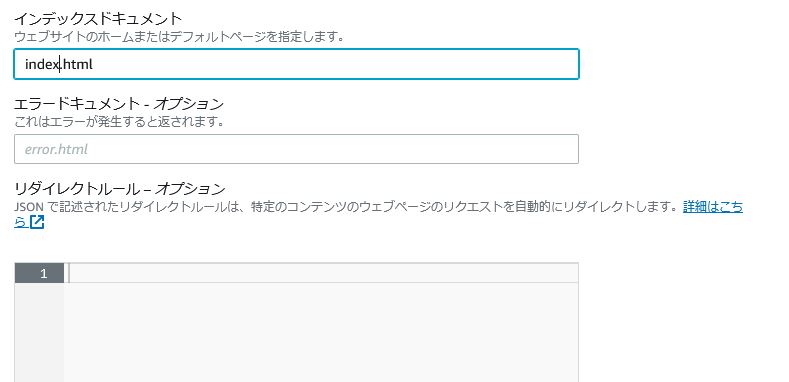
Task: Click the italic オプション in the redirect rules heading
Action: point(190,189)
